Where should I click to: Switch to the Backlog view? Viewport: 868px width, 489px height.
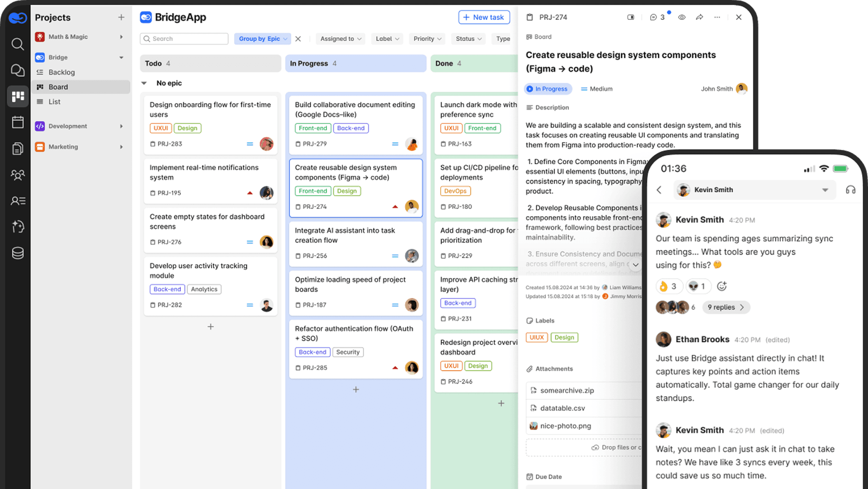[61, 72]
